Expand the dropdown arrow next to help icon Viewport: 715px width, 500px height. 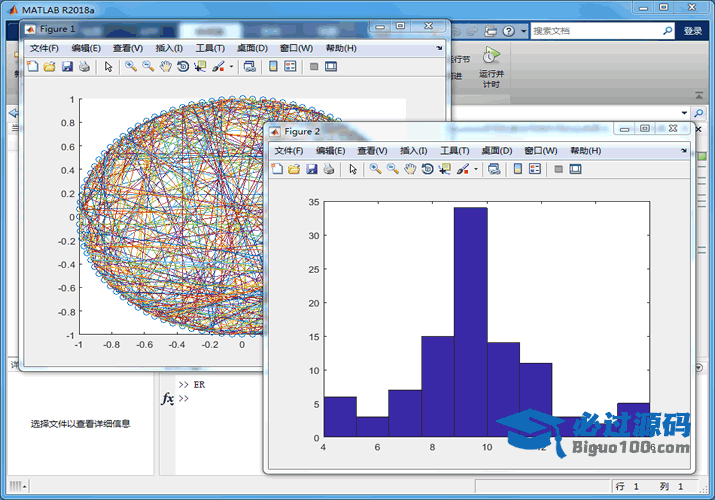(523, 31)
